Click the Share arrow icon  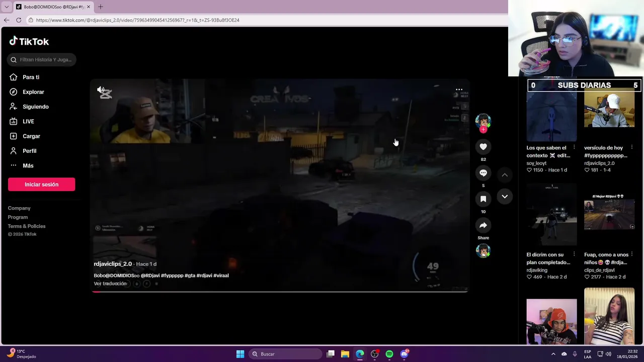click(x=483, y=225)
